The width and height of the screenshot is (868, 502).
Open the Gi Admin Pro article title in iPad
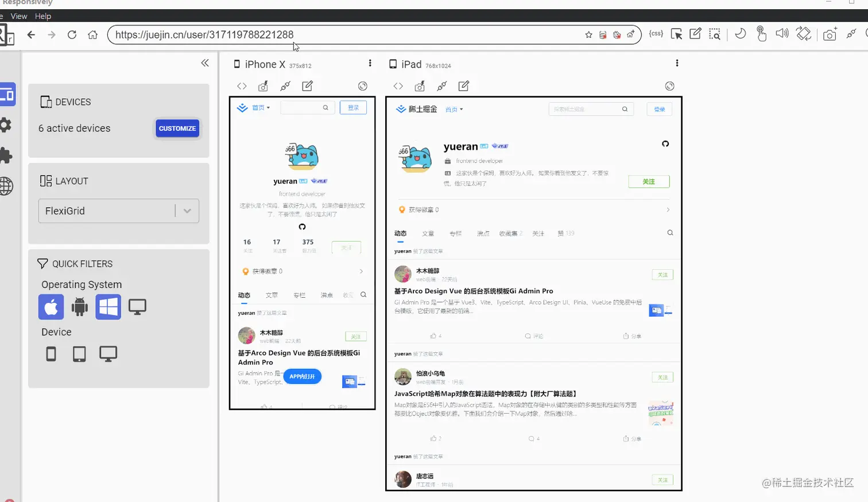pyautogui.click(x=474, y=291)
